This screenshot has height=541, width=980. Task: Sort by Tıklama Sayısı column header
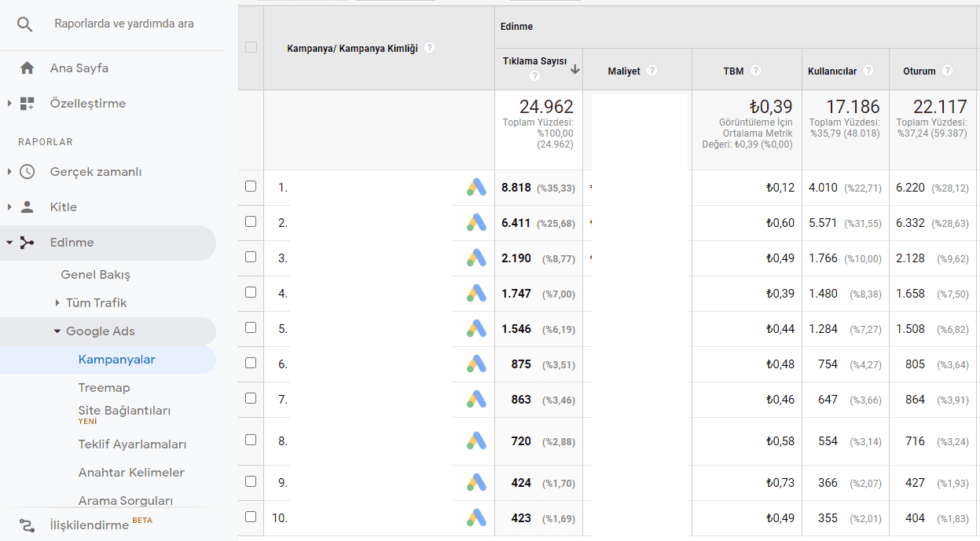(534, 61)
